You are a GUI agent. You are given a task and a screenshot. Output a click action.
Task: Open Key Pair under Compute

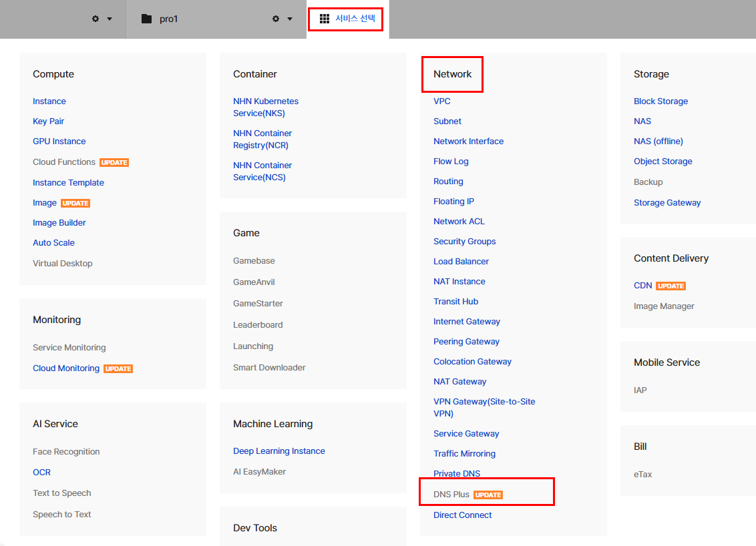coord(48,121)
